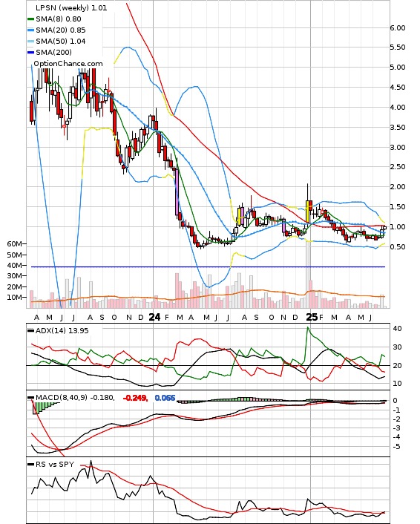Click the 1.00 price axis label
This screenshot has height=524, width=420.
(x=398, y=226)
